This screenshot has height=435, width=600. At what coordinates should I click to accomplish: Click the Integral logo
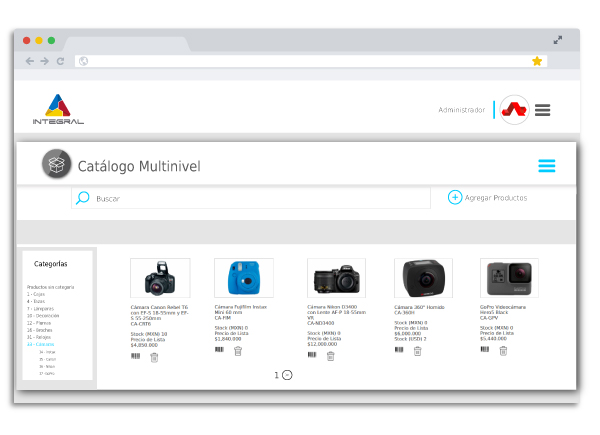click(x=58, y=110)
